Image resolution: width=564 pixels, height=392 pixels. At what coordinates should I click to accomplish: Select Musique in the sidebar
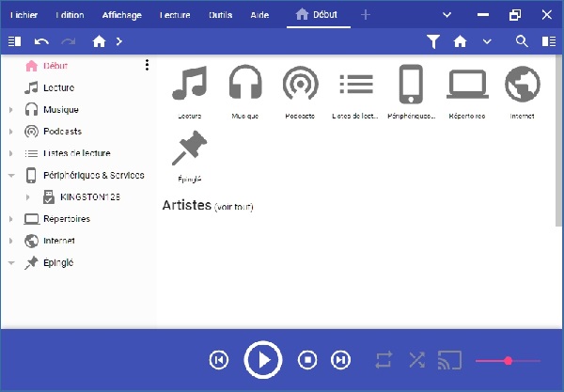tap(61, 110)
